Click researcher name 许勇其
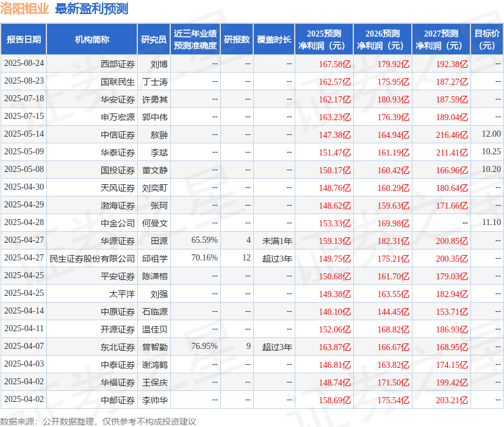This screenshot has height=427, width=504. click(155, 99)
